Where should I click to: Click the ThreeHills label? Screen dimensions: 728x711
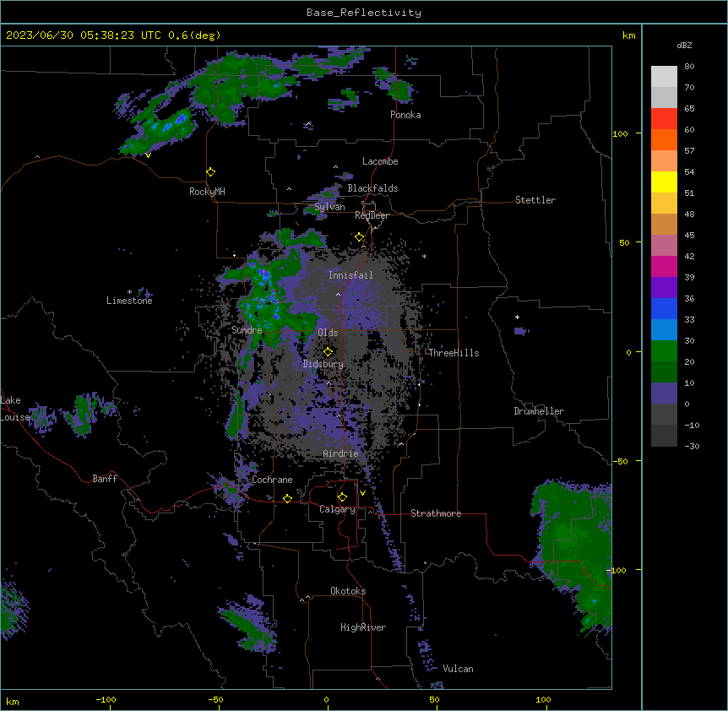[x=454, y=353]
